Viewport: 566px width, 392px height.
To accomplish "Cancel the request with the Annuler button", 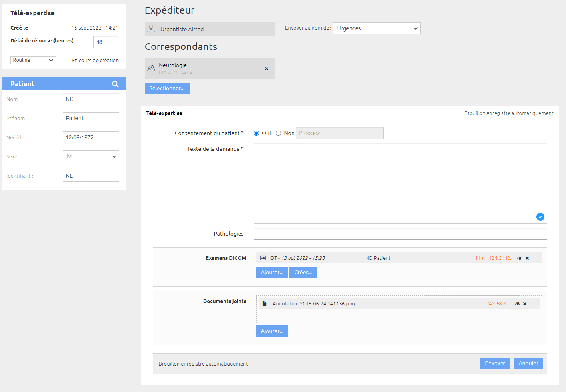I will coord(528,363).
